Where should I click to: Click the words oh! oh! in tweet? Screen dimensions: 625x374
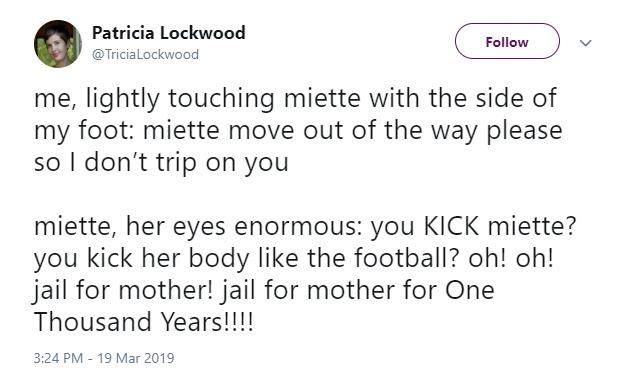tap(511, 258)
